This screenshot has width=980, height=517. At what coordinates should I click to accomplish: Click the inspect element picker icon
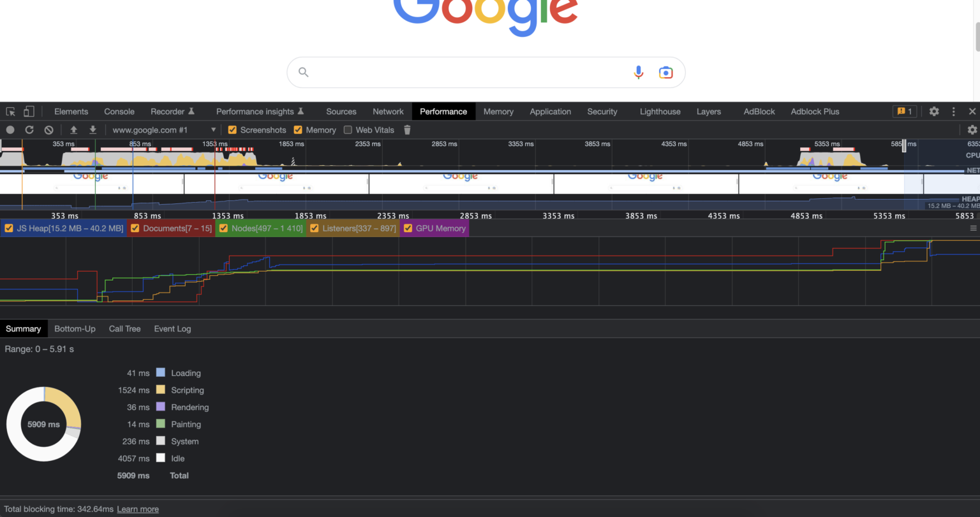pyautogui.click(x=11, y=112)
